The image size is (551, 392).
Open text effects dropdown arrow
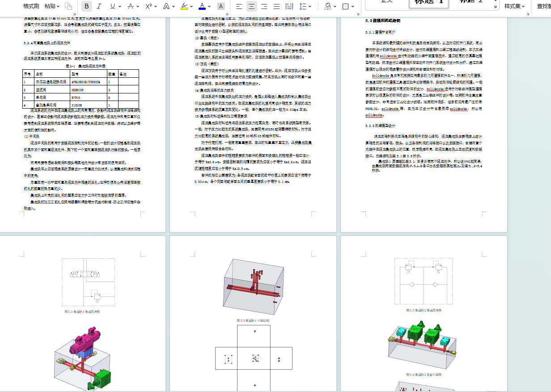[x=174, y=6]
